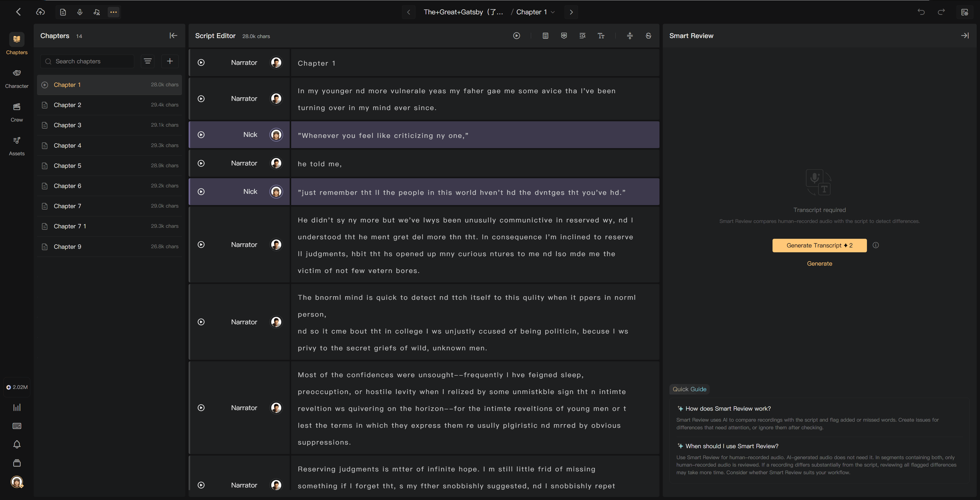Switch to the Crew sidebar section

[x=17, y=112]
